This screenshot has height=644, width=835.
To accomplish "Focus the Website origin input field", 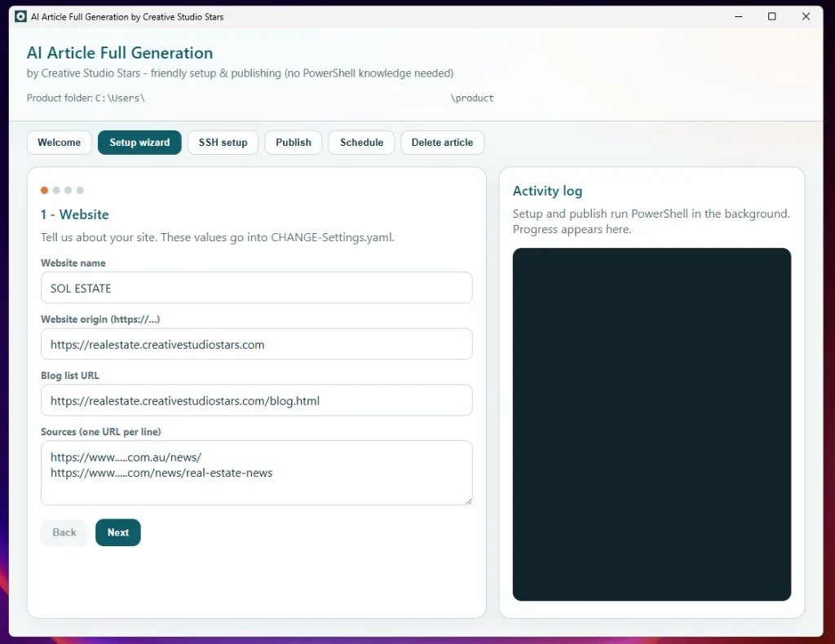I will [257, 344].
